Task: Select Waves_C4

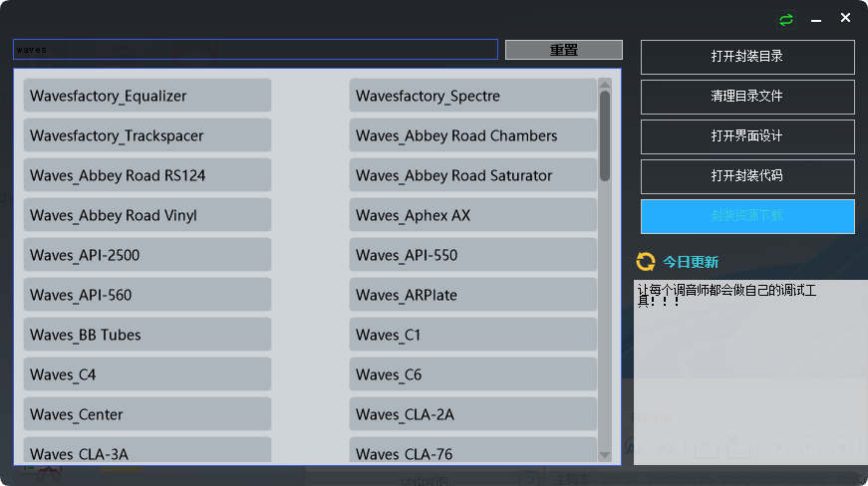Action: coord(147,374)
